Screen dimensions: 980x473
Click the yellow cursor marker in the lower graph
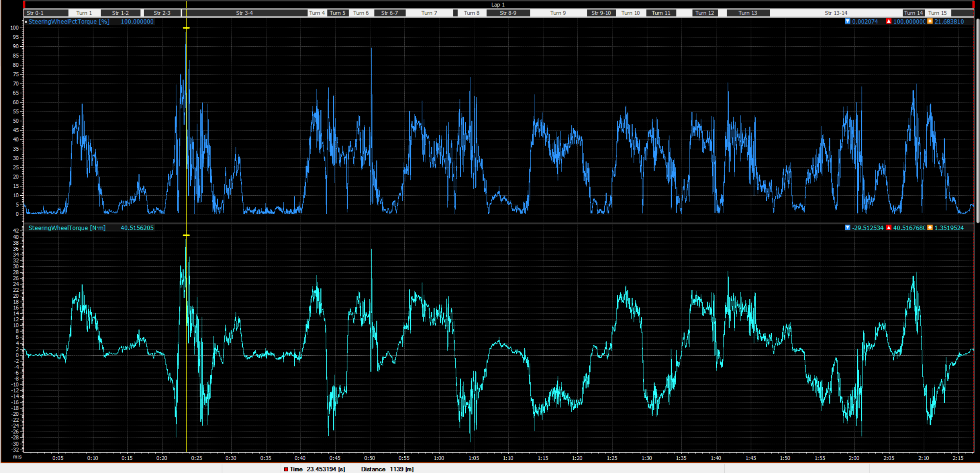point(186,235)
